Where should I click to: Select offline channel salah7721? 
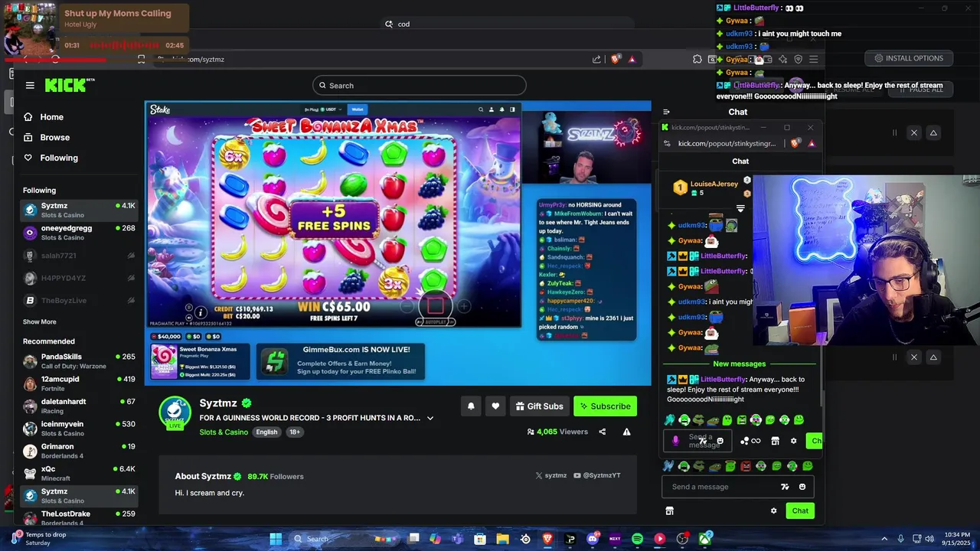80,256
